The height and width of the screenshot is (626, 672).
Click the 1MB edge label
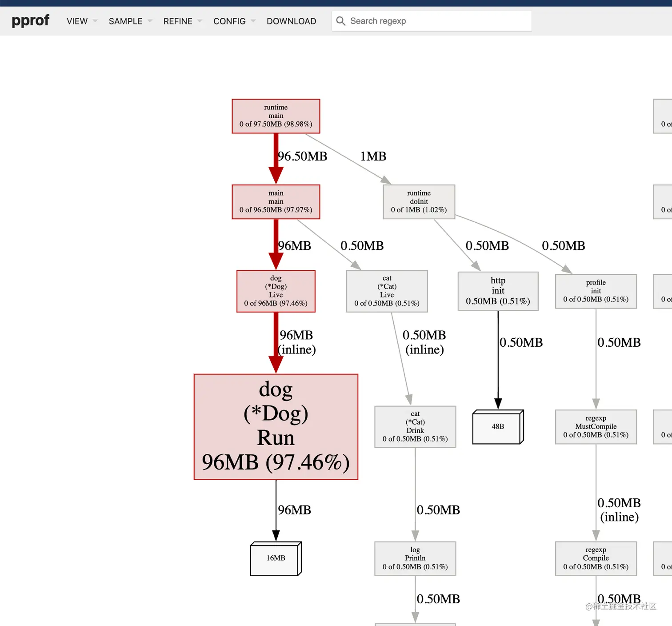(x=373, y=156)
